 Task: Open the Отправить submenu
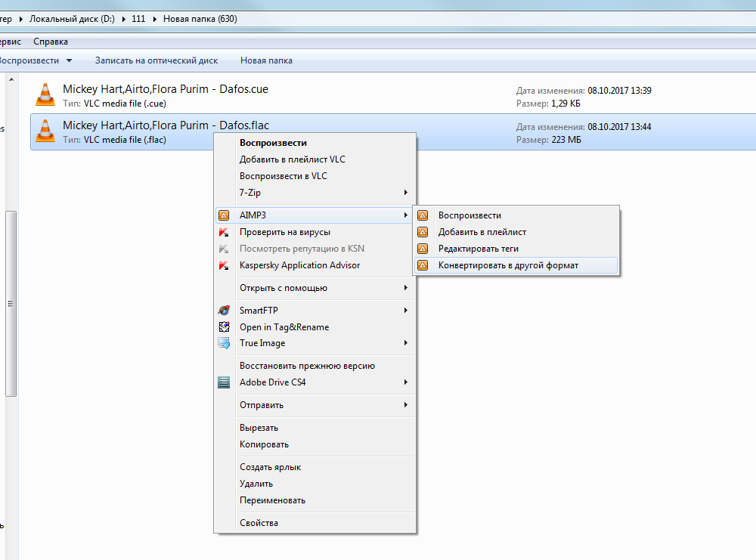pos(314,405)
